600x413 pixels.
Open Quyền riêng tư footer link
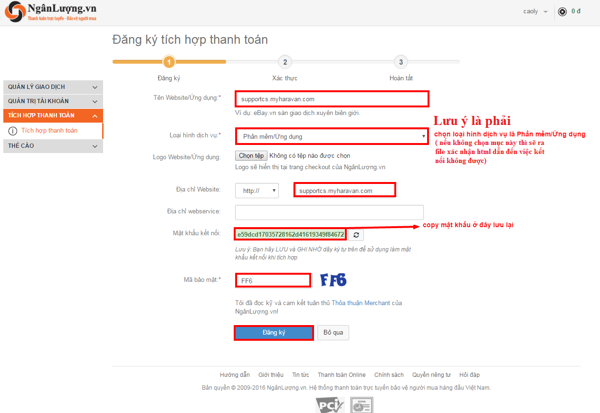(431, 375)
